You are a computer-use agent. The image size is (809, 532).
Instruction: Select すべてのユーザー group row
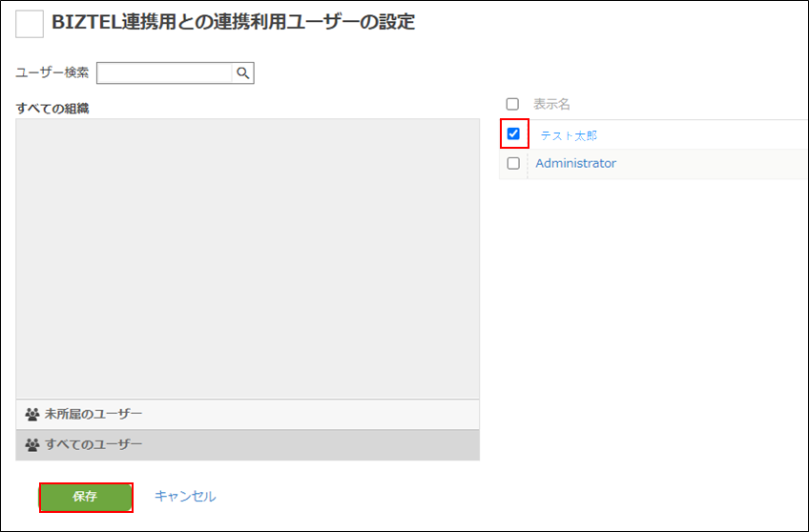coord(248,445)
